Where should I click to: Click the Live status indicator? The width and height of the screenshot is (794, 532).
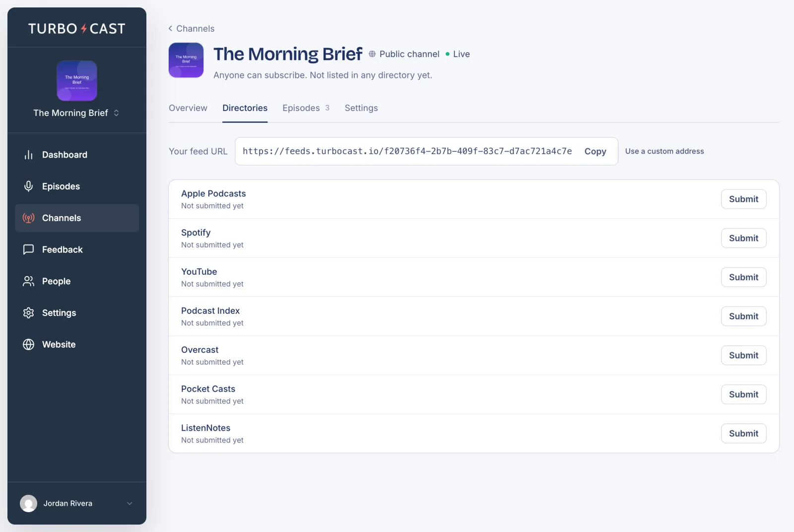[x=458, y=54]
